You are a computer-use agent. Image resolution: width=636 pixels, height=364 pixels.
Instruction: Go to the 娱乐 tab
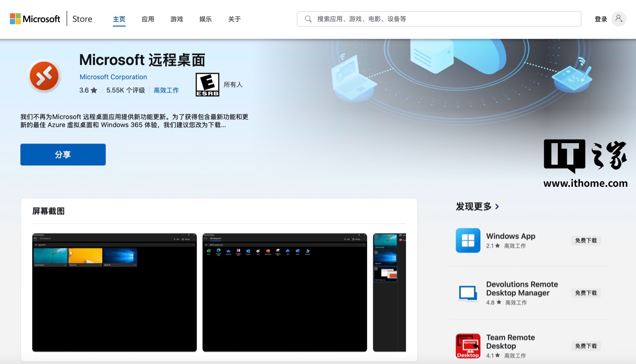click(205, 19)
